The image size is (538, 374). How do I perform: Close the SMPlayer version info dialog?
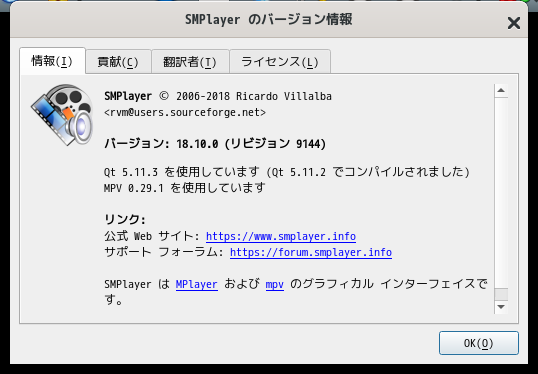[514, 23]
